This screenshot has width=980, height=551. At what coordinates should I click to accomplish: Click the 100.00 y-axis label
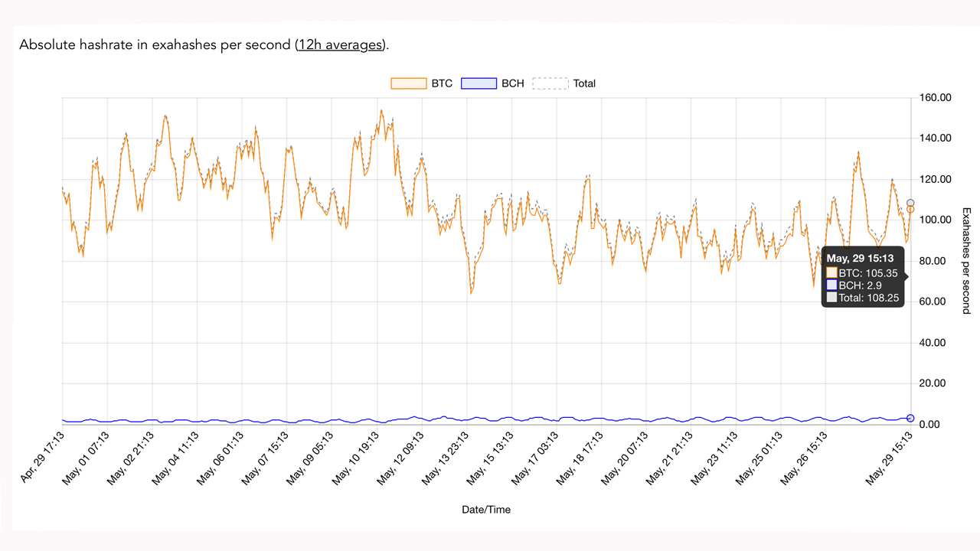pyautogui.click(x=934, y=220)
